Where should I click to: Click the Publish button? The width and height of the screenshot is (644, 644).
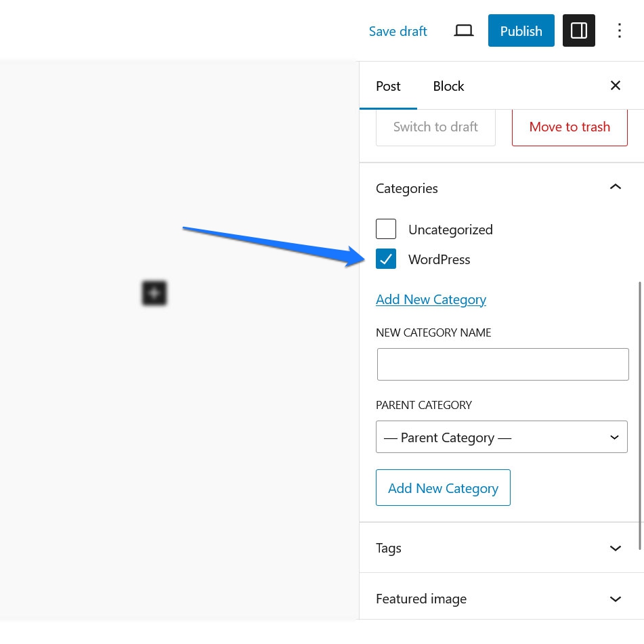pos(521,30)
